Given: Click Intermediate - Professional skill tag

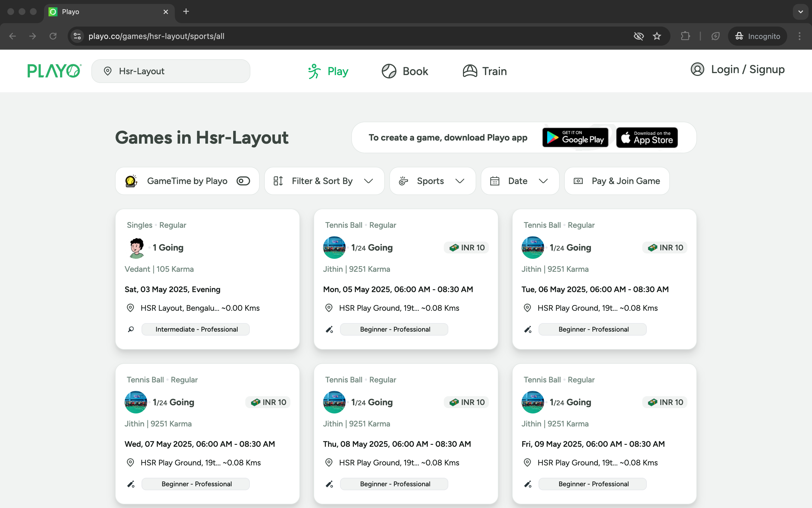Looking at the screenshot, I should click(196, 329).
